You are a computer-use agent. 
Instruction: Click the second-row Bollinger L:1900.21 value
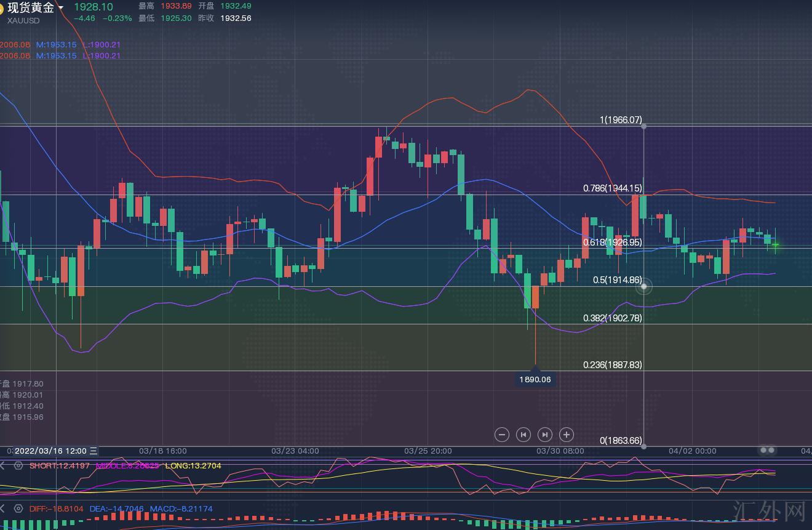point(101,55)
